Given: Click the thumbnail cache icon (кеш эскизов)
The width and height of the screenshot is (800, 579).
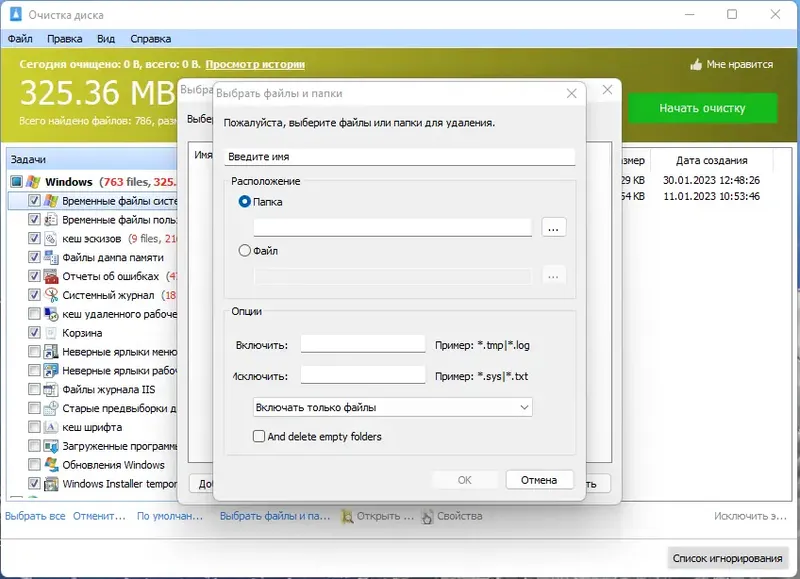Looking at the screenshot, I should [51, 238].
